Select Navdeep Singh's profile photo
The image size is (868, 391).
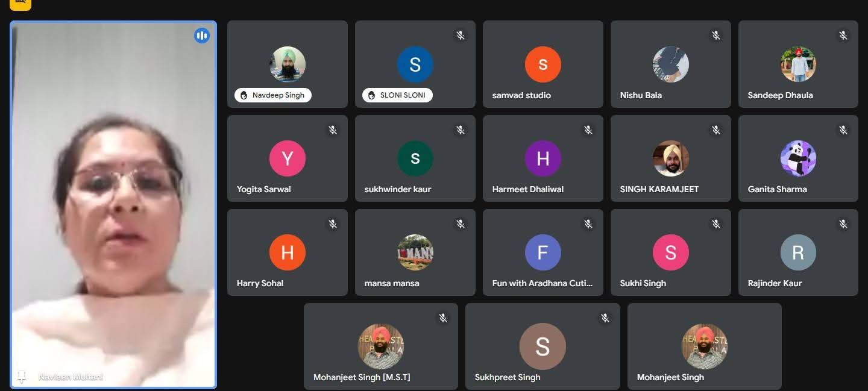[x=288, y=64]
